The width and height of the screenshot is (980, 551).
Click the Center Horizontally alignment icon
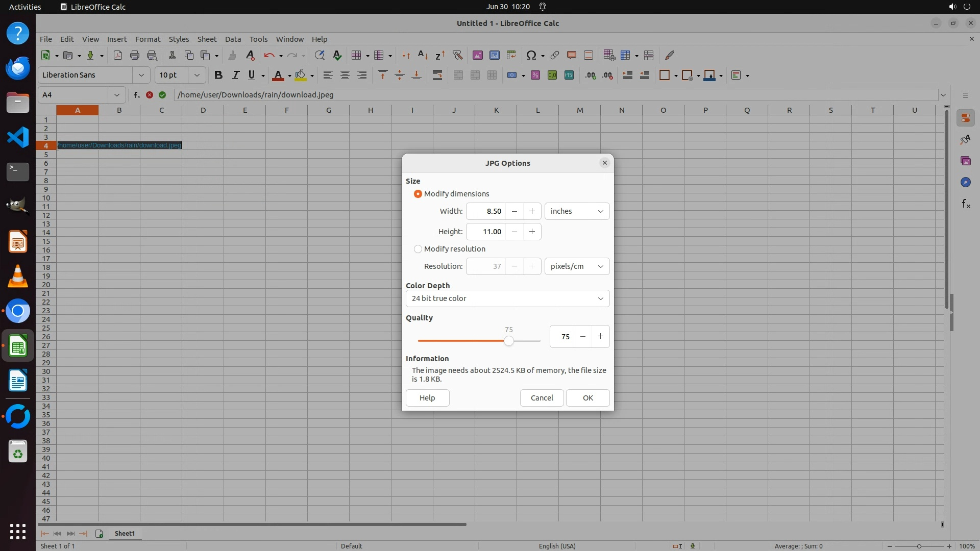pos(345,75)
